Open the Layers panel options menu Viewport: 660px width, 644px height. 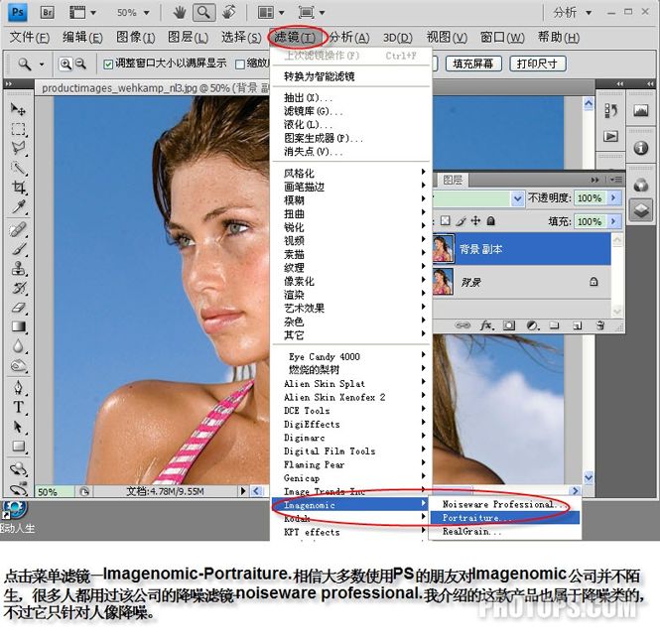pos(615,180)
